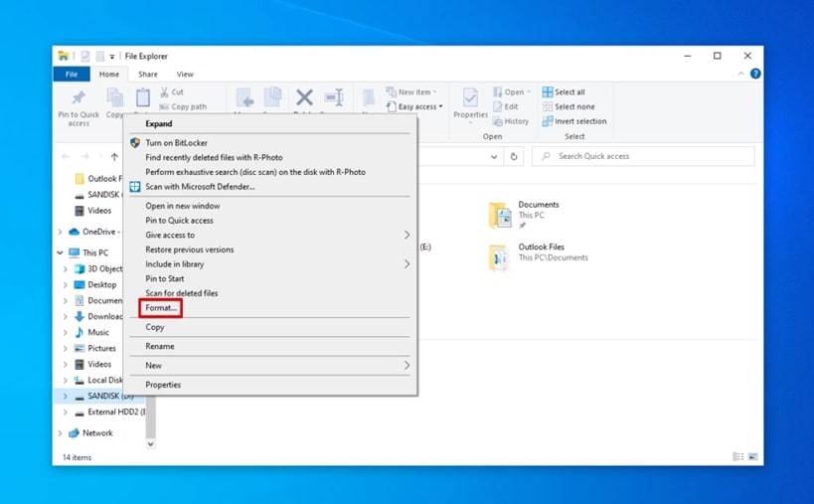814x504 pixels.
Task: Open the File tab
Action: [72, 75]
